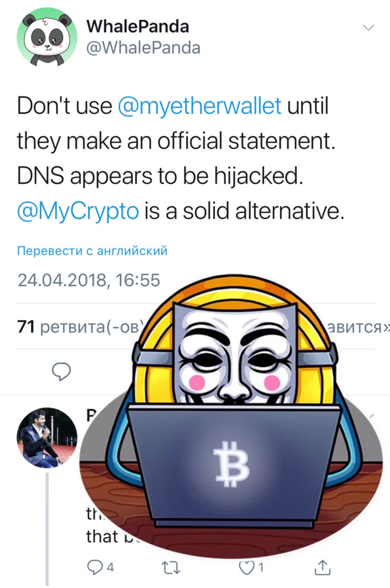Tap the 24.04.2018, 16:55 timestamp
Image resolution: width=390 pixels, height=588 pixels.
[89, 280]
